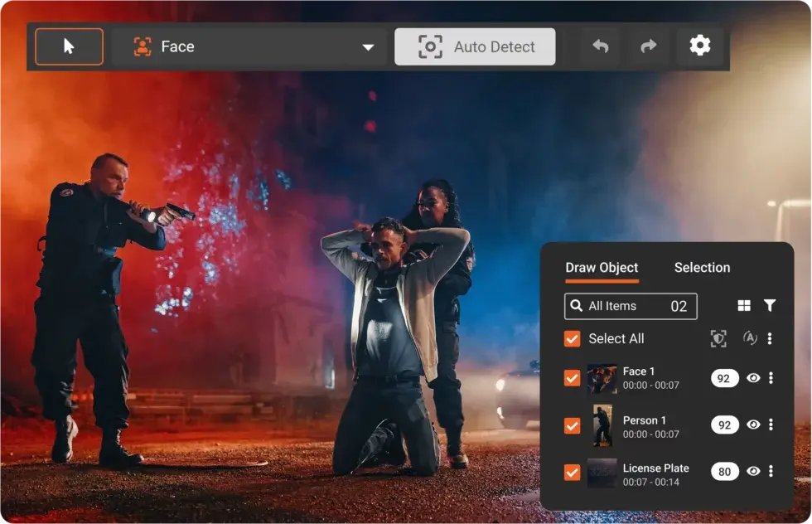Undo the last action
Screen dimensions: 812x524
pyautogui.click(x=601, y=46)
